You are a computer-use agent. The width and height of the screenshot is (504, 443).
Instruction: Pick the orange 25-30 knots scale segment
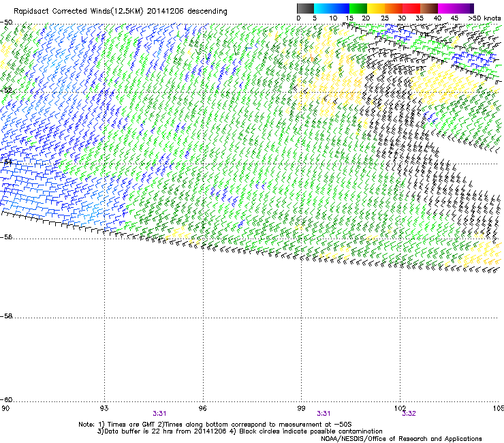[394, 8]
